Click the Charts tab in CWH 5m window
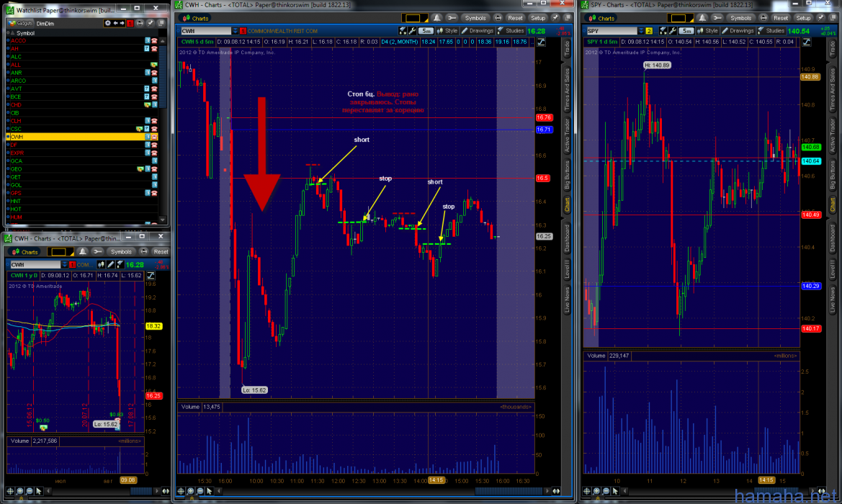 coord(195,18)
